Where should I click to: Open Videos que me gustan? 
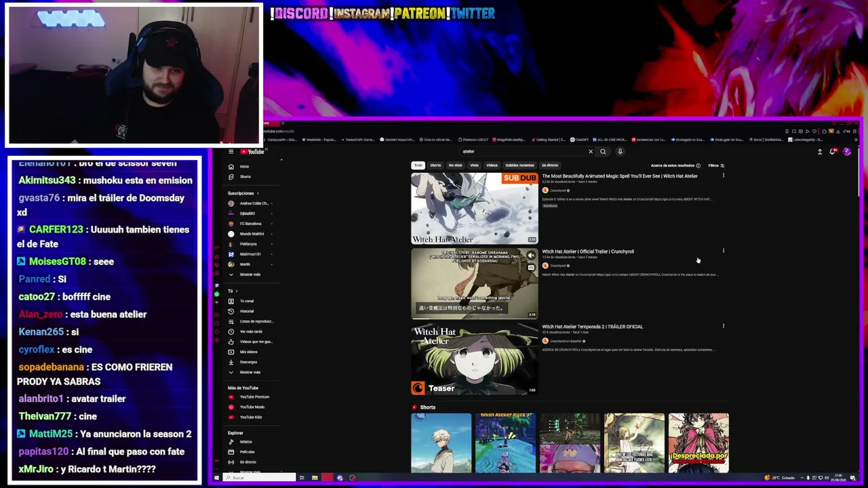click(x=250, y=342)
